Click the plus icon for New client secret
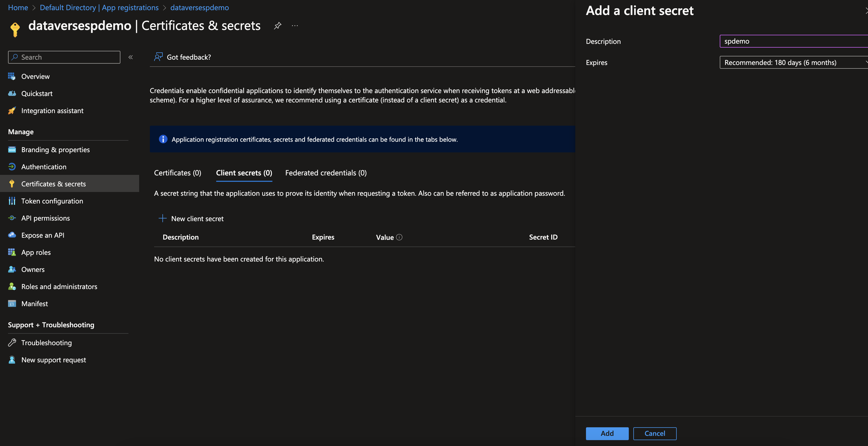Screen dimensions: 868x446 click(x=162, y=218)
